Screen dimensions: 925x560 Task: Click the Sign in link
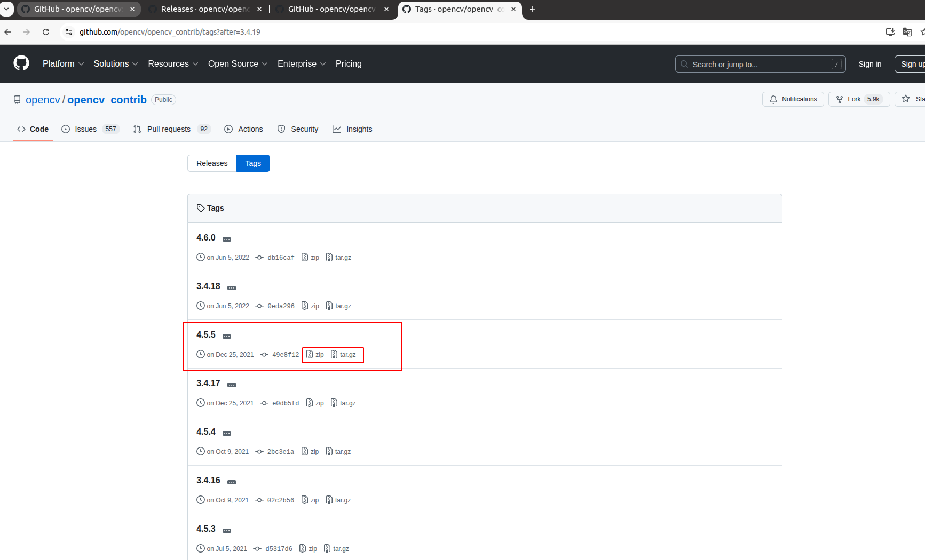pos(869,64)
